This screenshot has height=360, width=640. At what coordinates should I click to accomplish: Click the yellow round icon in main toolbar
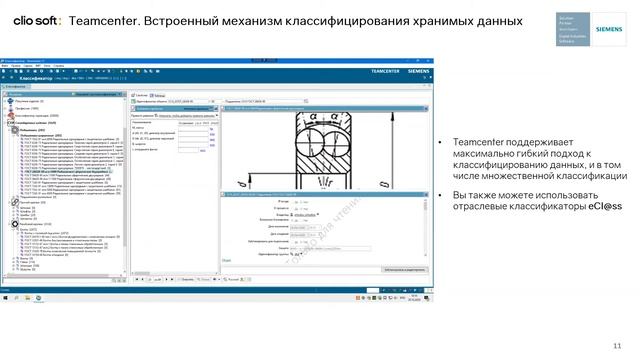138,71
